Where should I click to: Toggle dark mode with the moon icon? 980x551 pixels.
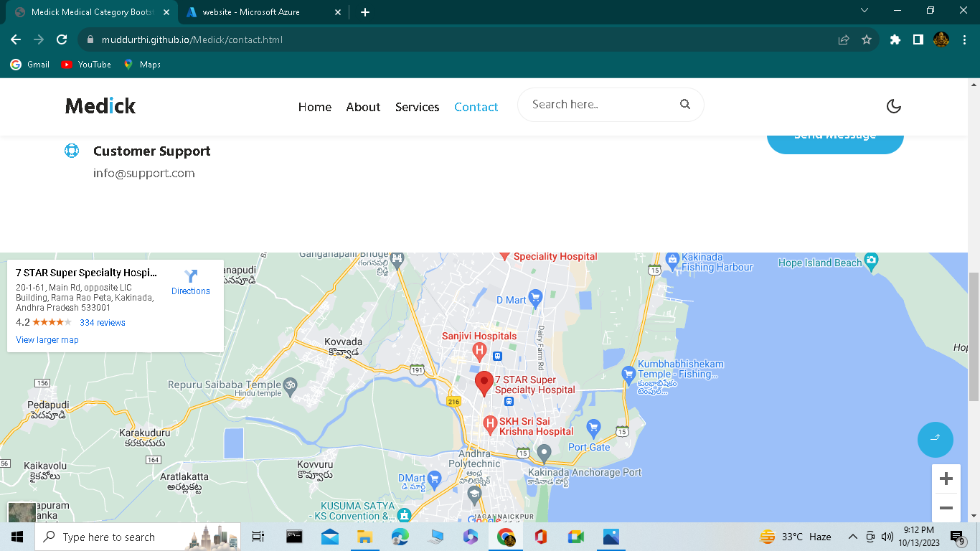[x=893, y=105]
